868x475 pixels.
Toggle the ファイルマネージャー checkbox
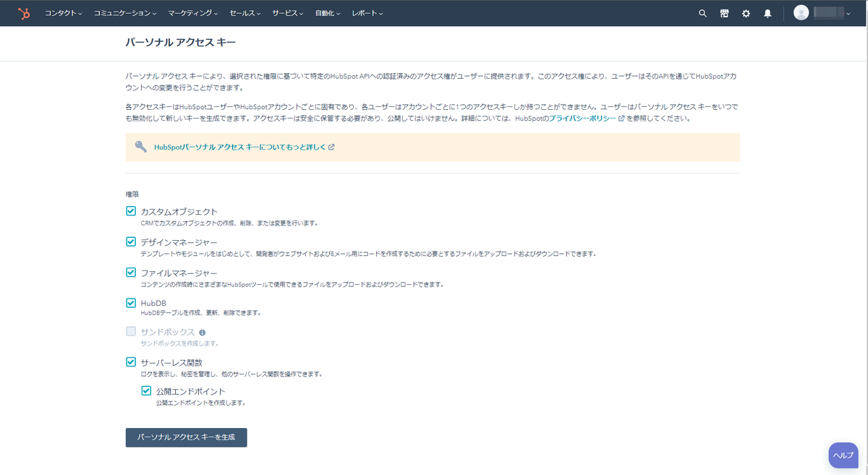131,272
